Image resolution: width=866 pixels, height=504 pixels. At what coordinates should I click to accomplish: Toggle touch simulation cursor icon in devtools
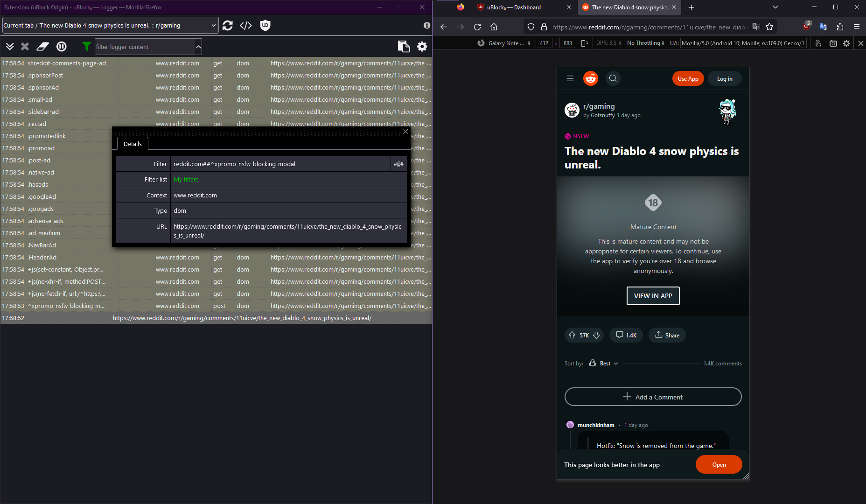point(818,43)
